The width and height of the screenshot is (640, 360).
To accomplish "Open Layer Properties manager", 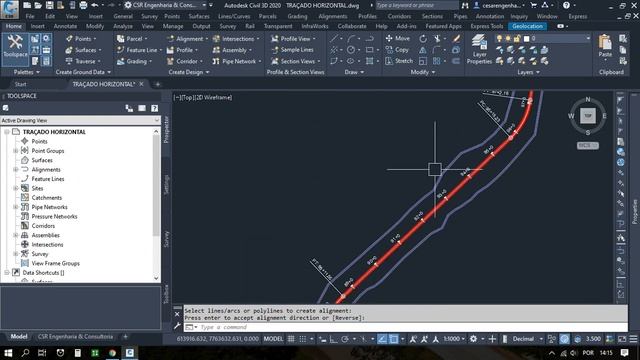I will [x=479, y=49].
